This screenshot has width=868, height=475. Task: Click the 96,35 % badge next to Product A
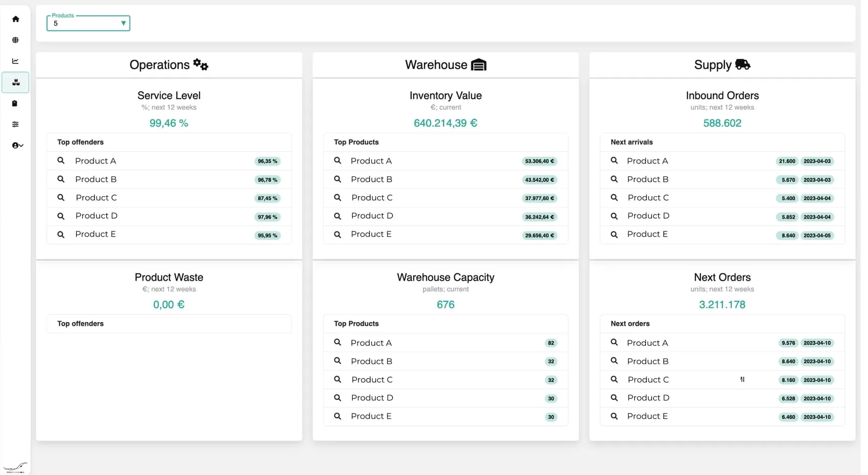click(268, 161)
